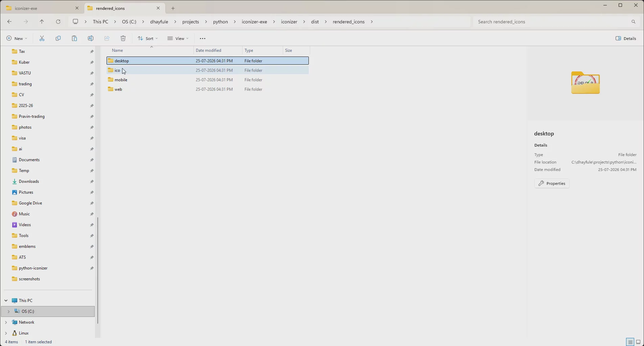The width and height of the screenshot is (644, 346).
Task: Navigate to projects breadcrumb
Action: click(x=191, y=22)
